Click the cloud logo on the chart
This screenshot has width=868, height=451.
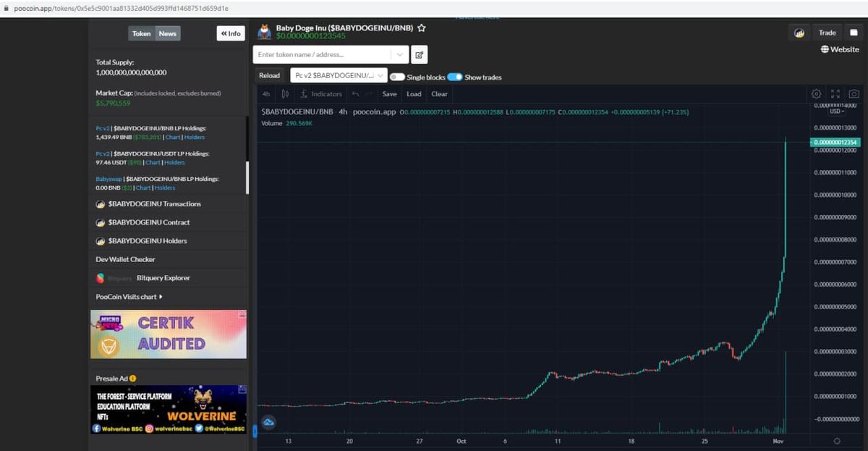click(268, 421)
